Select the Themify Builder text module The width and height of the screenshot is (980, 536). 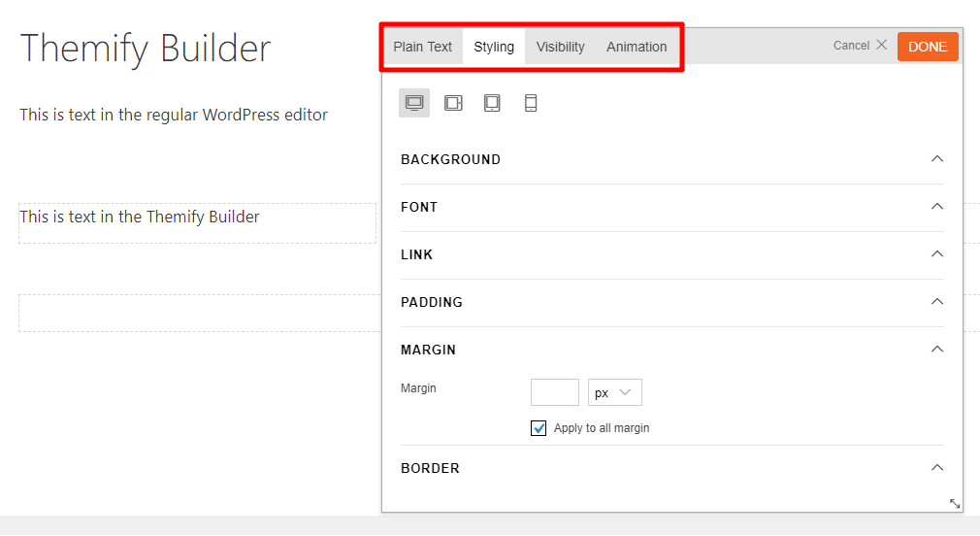click(x=198, y=223)
